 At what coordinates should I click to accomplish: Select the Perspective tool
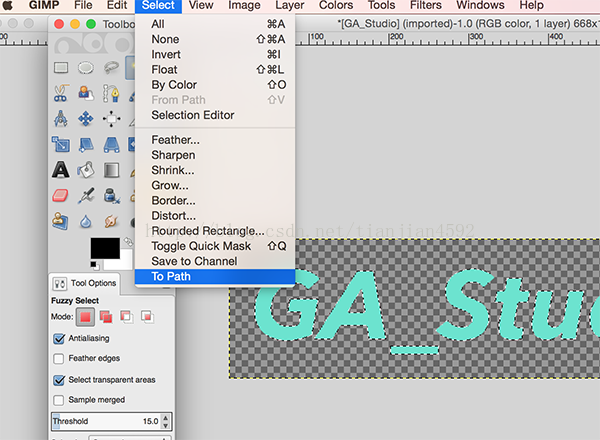click(111, 145)
